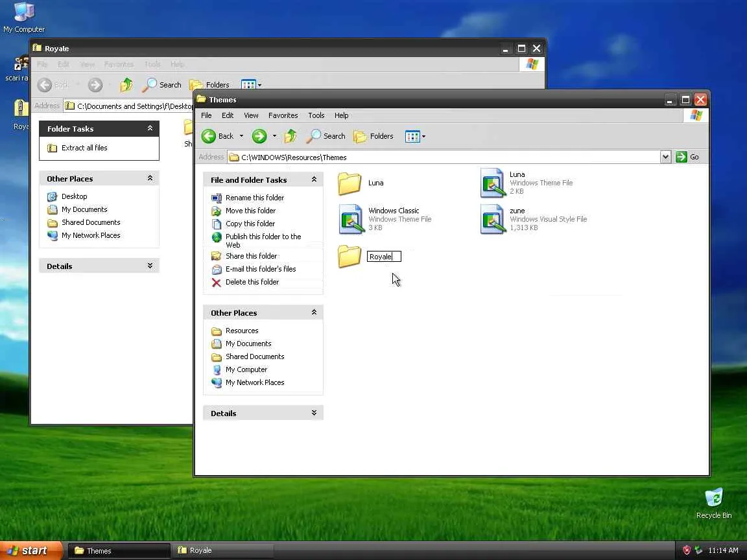Viewport: 747px width, 560px height.
Task: Click the Go button next to address bar
Action: pyautogui.click(x=687, y=157)
